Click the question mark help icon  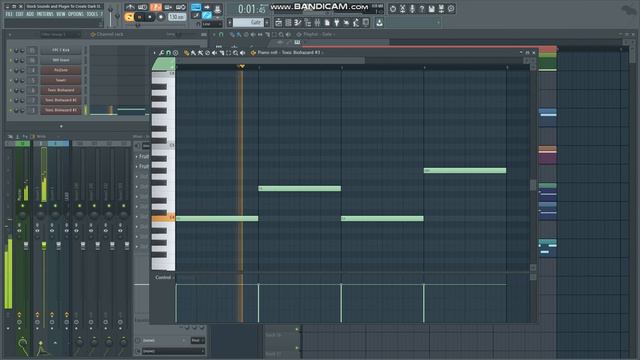[422, 9]
